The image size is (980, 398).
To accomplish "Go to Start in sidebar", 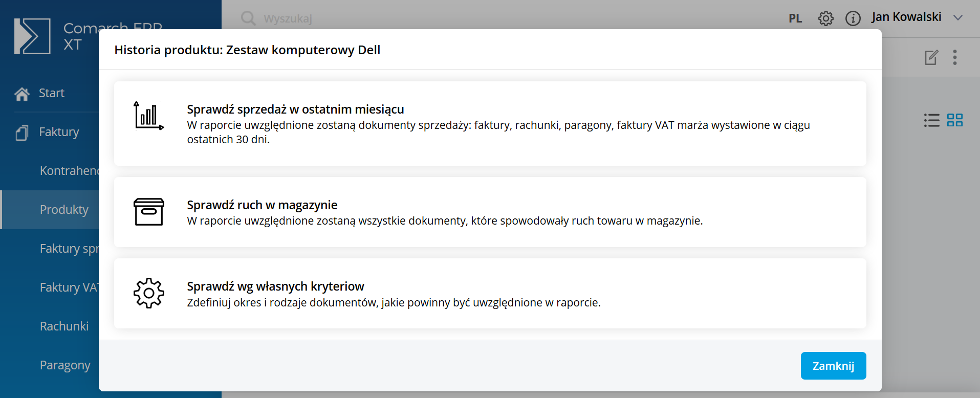I will click(51, 93).
